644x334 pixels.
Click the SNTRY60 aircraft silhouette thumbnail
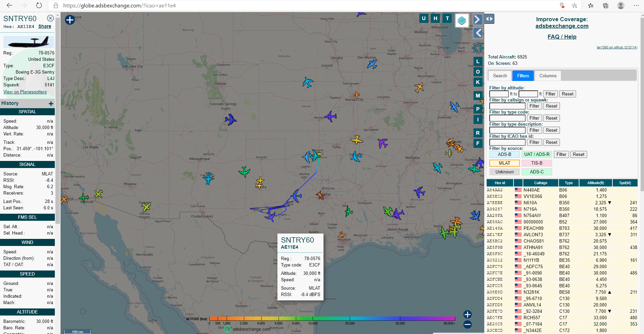click(29, 42)
